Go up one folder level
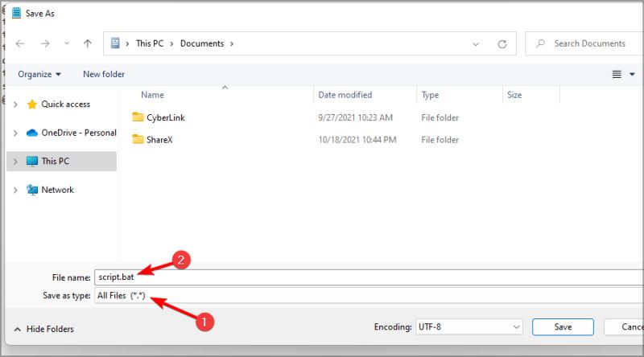This screenshot has width=644, height=357. click(x=88, y=43)
